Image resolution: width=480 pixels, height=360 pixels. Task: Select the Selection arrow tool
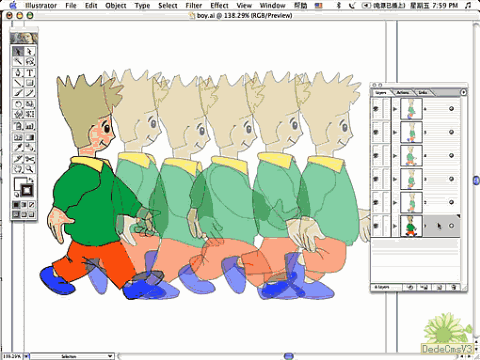point(18,51)
